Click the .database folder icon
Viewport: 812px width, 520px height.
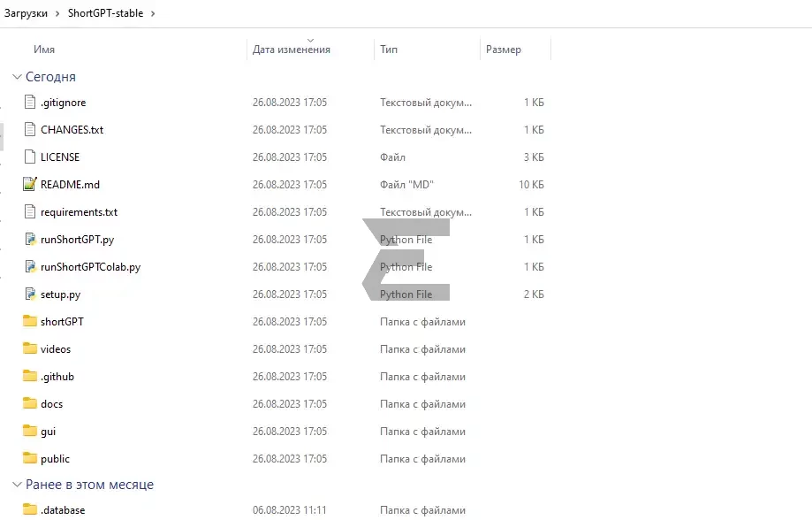30,509
